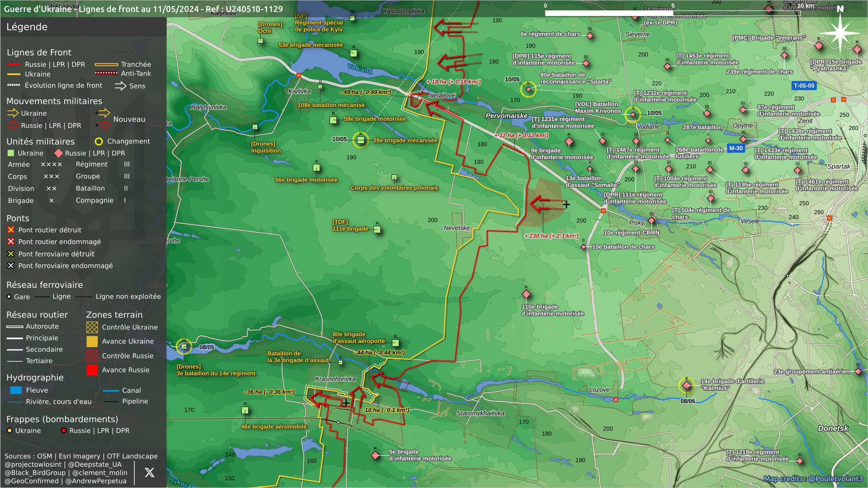This screenshot has width=868, height=488.
Task: Click the yellow Avance Ukraine legend swatch
Action: [92, 342]
